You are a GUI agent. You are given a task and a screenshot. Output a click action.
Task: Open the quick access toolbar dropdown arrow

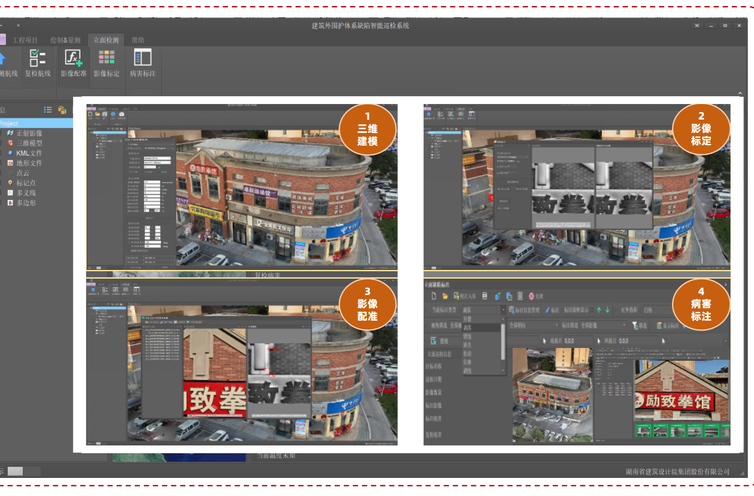tap(18, 25)
